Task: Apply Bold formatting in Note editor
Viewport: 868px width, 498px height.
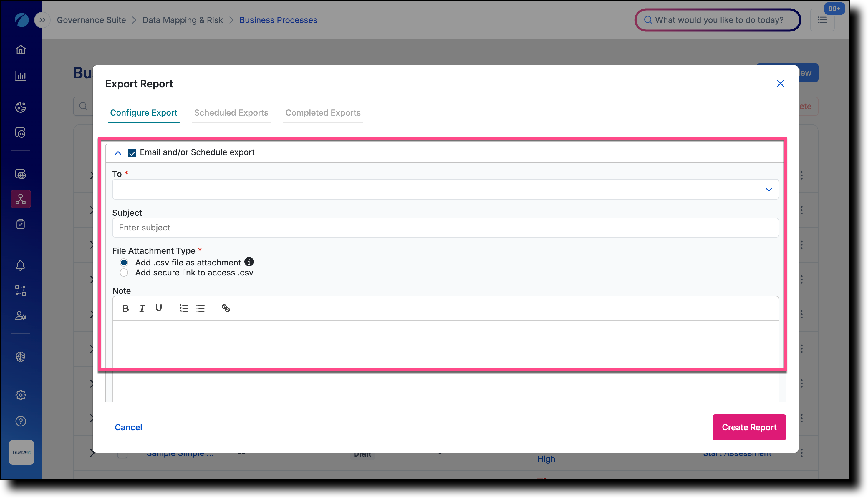Action: (125, 308)
